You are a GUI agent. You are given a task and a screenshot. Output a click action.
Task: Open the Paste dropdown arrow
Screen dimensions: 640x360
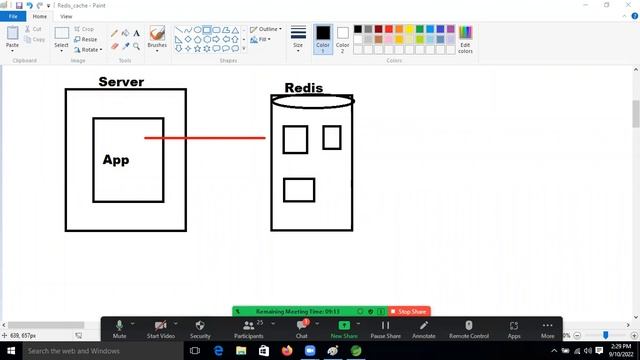point(12,51)
